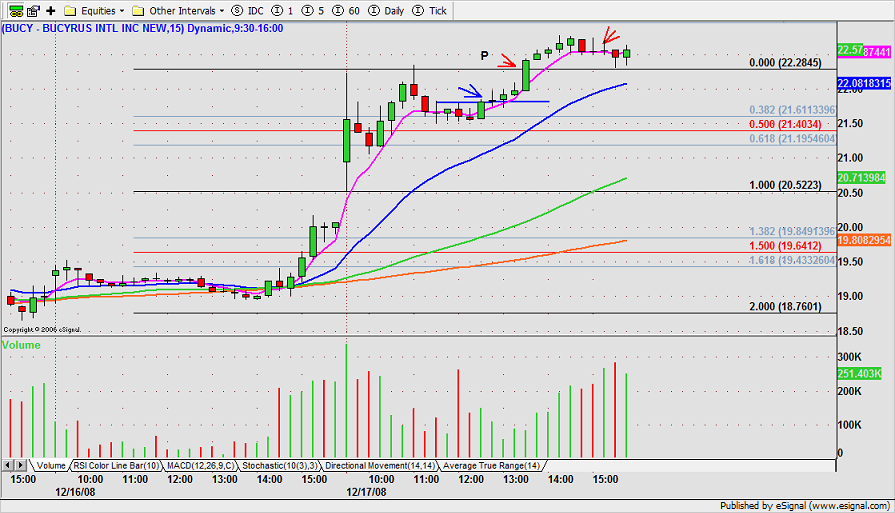Click the 1.500 (19.6412) Fibonacci label
The image size is (895, 513).
coord(785,246)
